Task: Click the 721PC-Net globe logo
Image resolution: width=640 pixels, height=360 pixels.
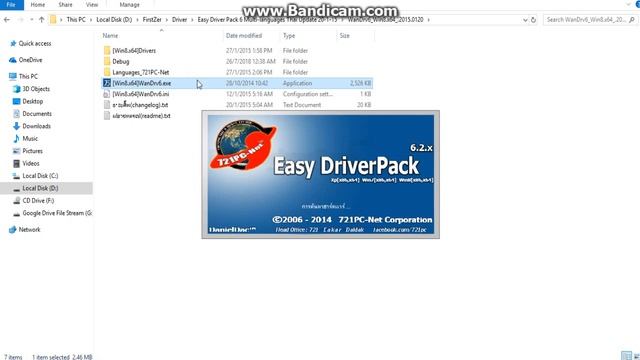Action: click(243, 145)
